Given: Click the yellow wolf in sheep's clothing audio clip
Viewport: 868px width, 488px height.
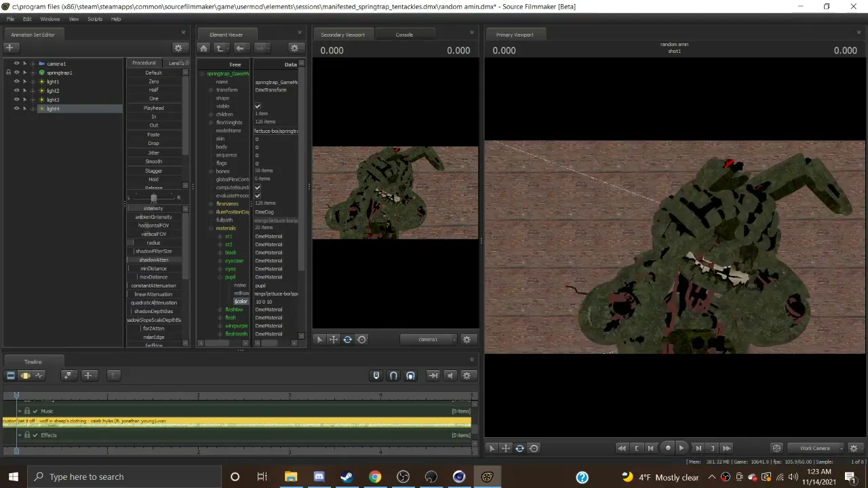Looking at the screenshot, I should pos(237,422).
